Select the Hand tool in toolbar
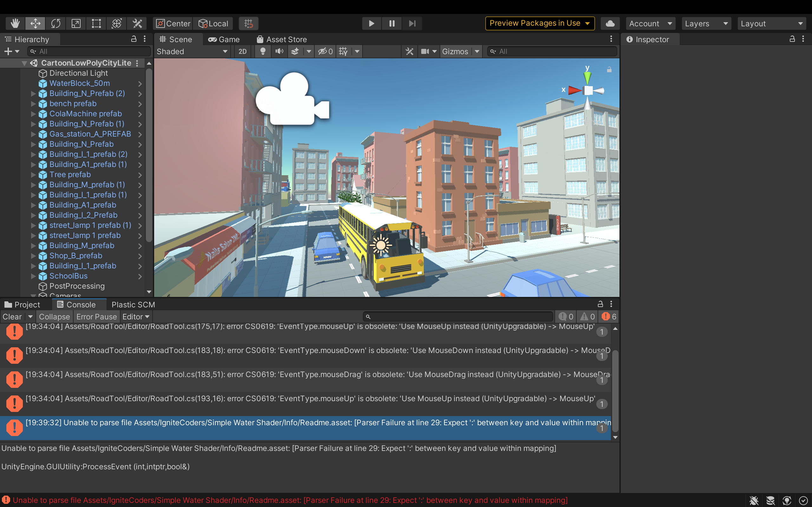Viewport: 812px width, 507px height. (x=15, y=23)
